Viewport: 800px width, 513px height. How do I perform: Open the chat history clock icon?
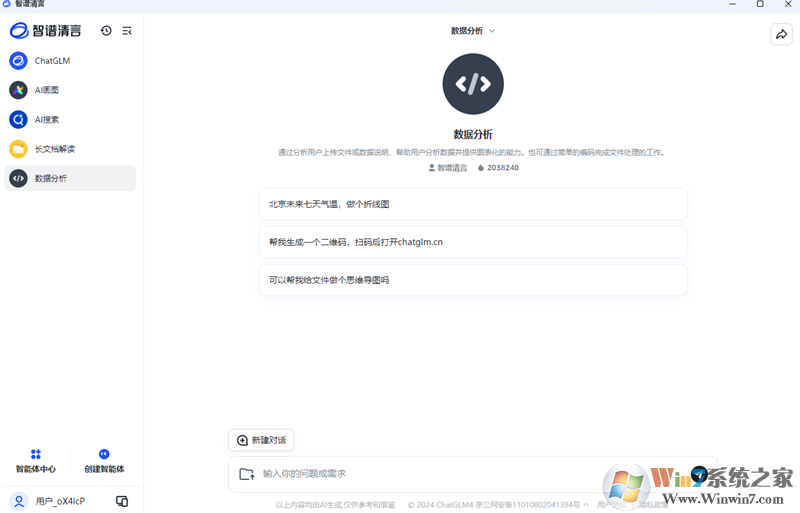[x=106, y=31]
